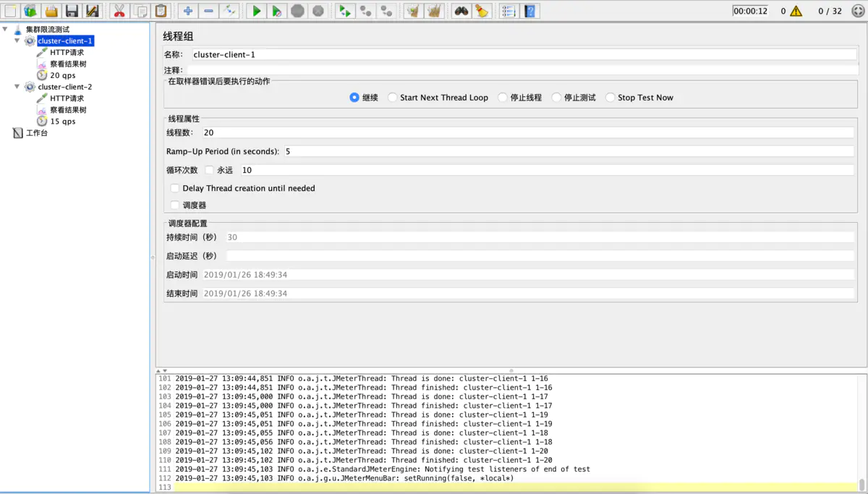Click the 启动延迟 startup delay field

point(540,256)
